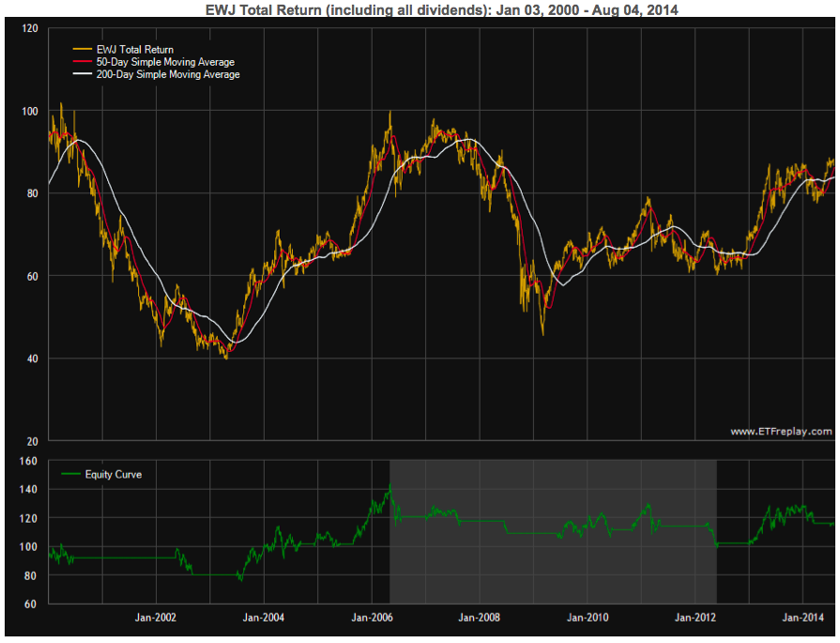This screenshot has width=840, height=643.
Task: Click the Jan-2008 x-axis label
Action: (x=479, y=618)
